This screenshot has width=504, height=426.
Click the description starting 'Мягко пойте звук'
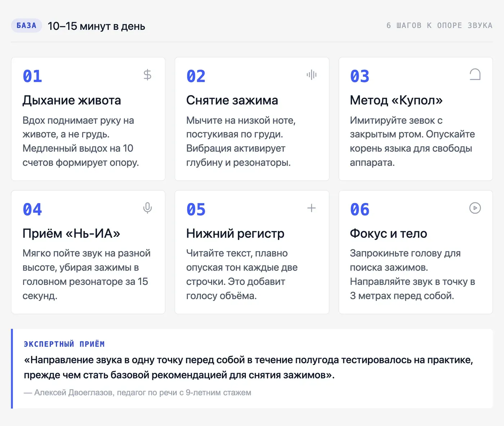pyautogui.click(x=86, y=275)
